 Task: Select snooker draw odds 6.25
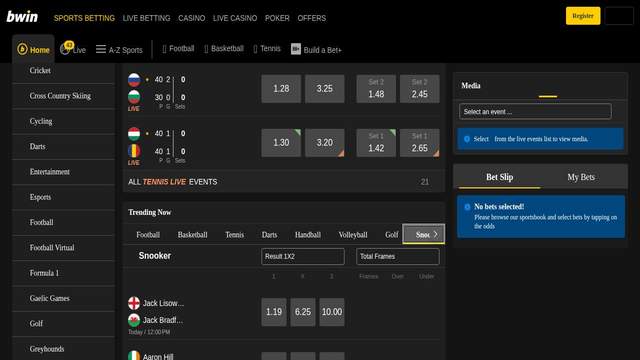(303, 312)
